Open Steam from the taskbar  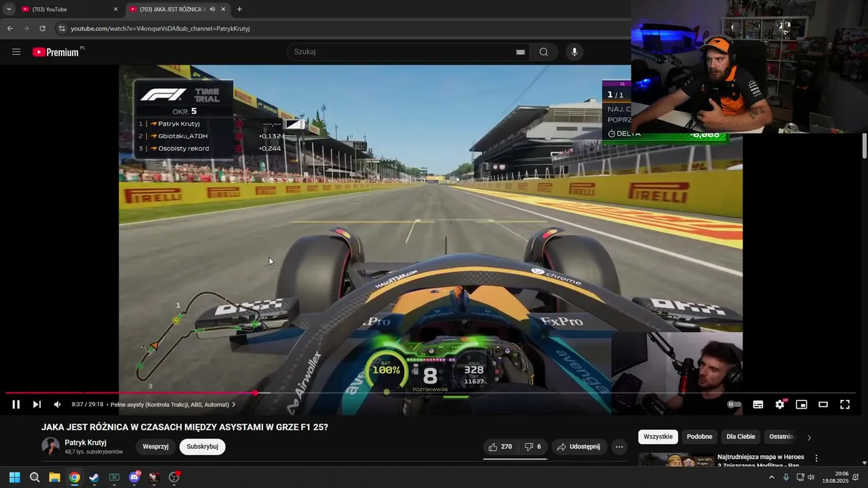(94, 477)
